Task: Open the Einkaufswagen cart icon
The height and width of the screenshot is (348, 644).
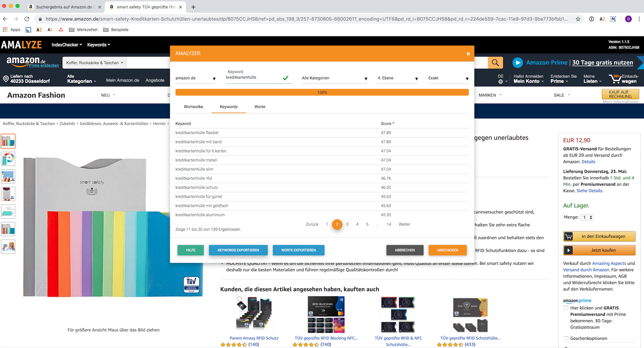Action: click(x=615, y=79)
